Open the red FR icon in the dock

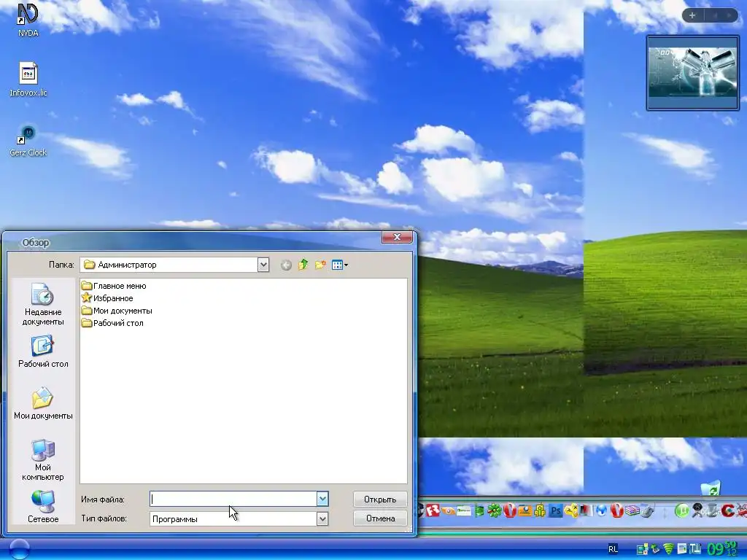pyautogui.click(x=433, y=510)
